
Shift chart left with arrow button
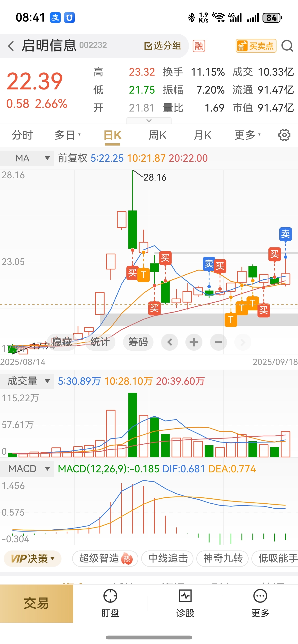coord(170,342)
